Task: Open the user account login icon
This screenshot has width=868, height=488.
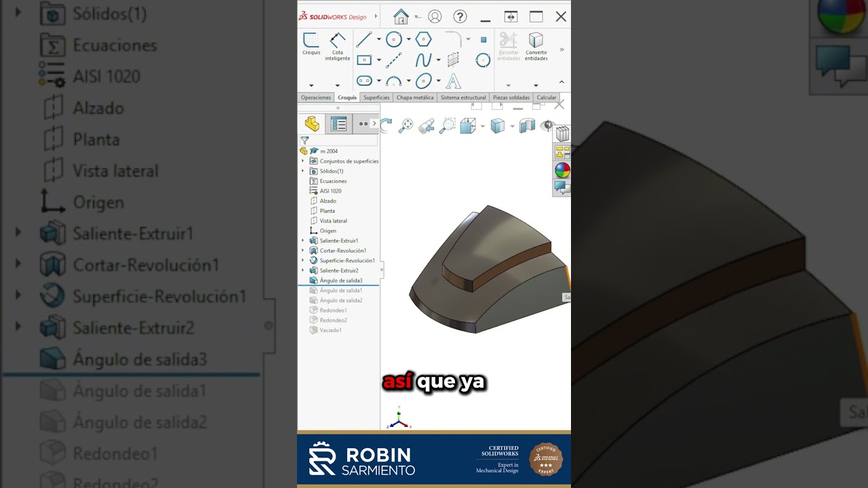Action: coord(435,16)
